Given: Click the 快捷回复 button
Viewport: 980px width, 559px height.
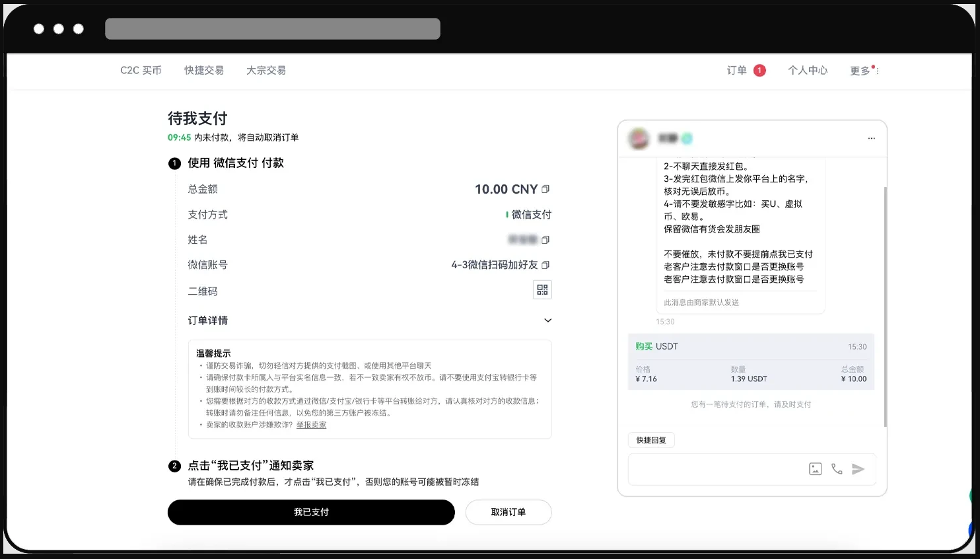Looking at the screenshot, I should (651, 440).
